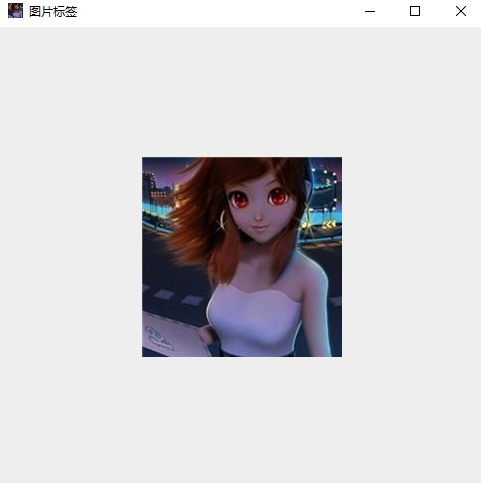481x483 pixels.
Task: Close the 图片标签 window
Action: click(461, 11)
